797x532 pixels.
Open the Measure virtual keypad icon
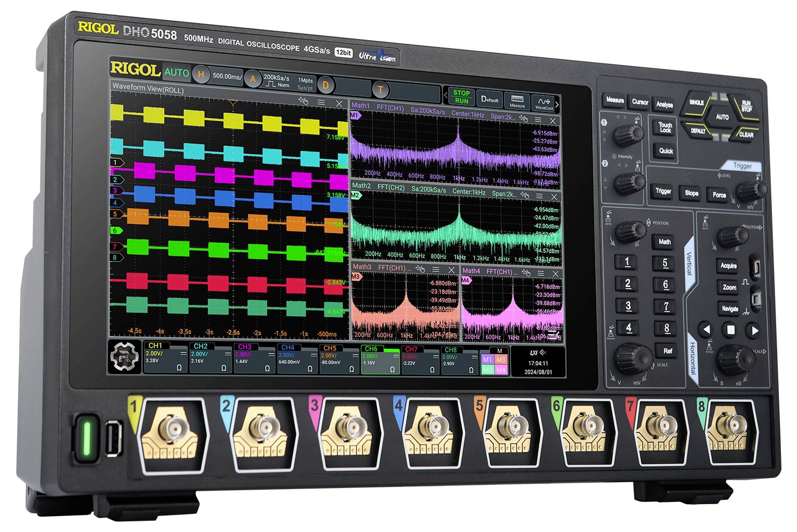[517, 100]
